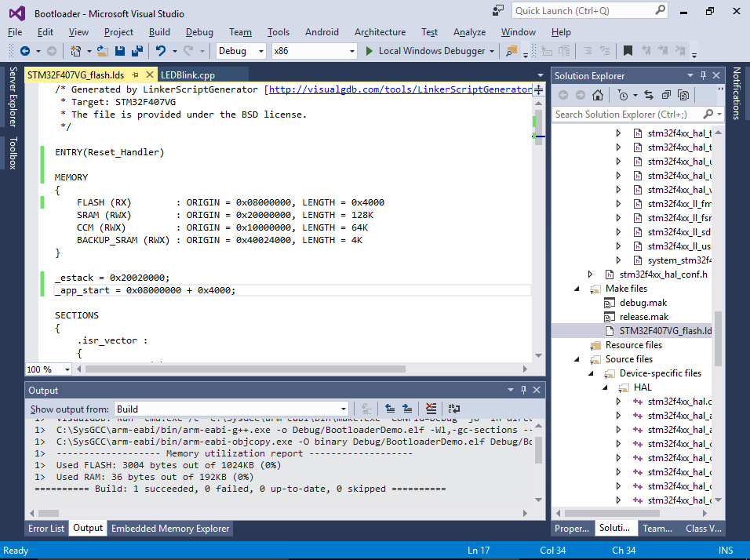This screenshot has width=750, height=560.
Task: Expand the stm32f4xx_hal_conf.h node
Action: pyautogui.click(x=590, y=275)
